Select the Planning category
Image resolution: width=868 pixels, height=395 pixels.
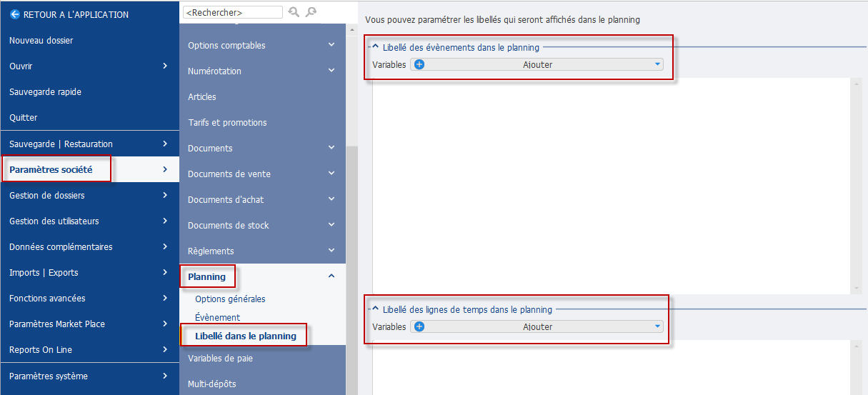coord(262,276)
